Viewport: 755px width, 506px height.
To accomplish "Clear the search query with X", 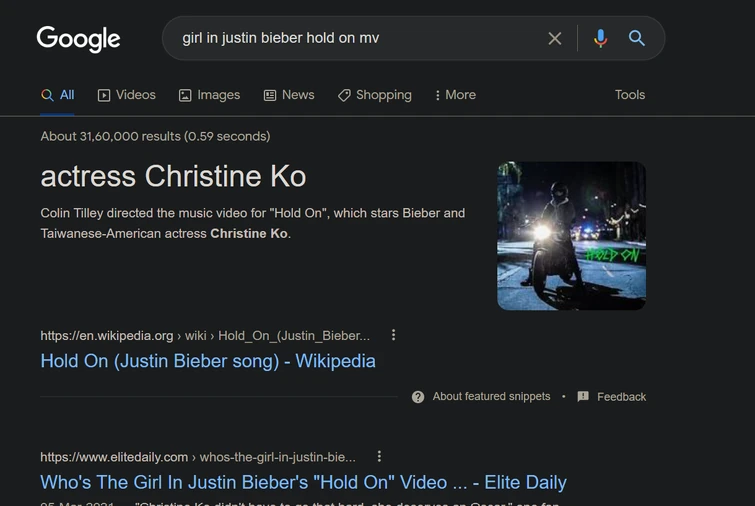I will [x=555, y=38].
